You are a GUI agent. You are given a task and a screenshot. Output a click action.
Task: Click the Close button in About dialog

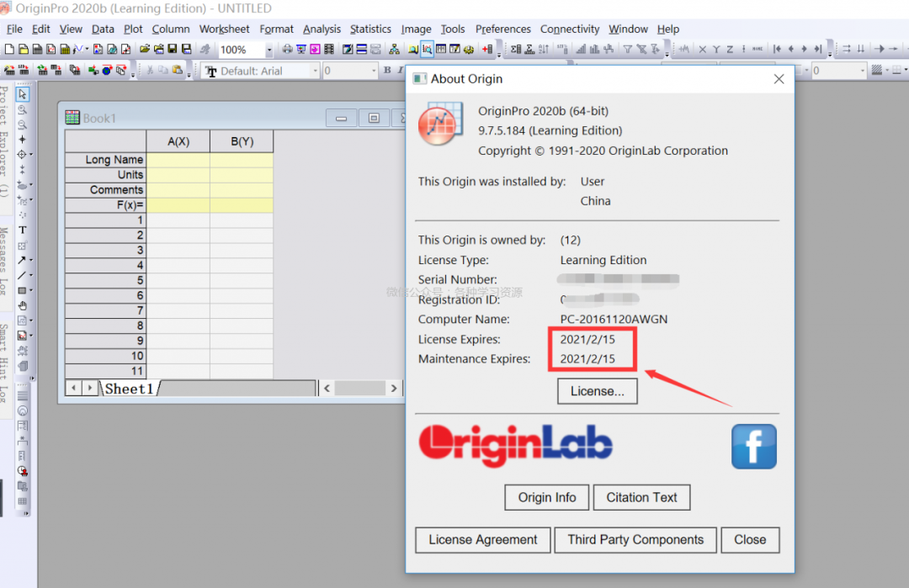(x=750, y=540)
